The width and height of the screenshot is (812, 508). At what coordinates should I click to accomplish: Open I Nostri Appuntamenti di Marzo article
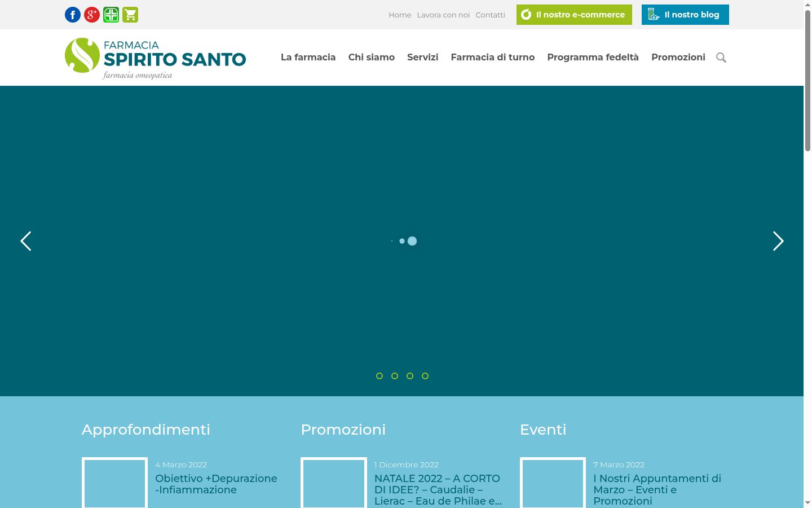point(657,490)
